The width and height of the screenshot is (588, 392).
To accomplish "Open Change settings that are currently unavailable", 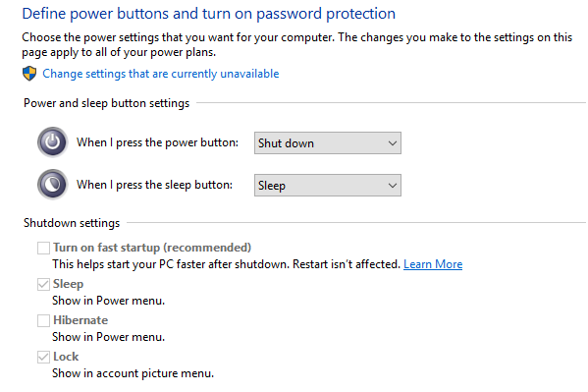I will (x=161, y=74).
